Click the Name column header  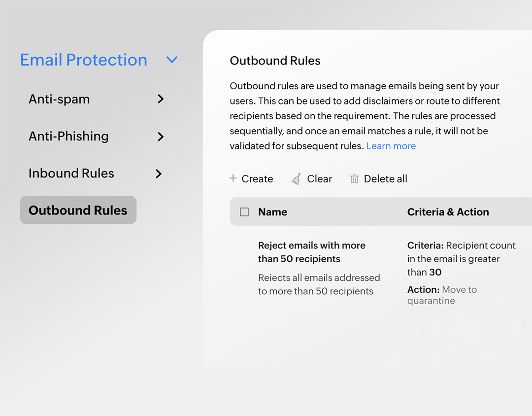[272, 212]
